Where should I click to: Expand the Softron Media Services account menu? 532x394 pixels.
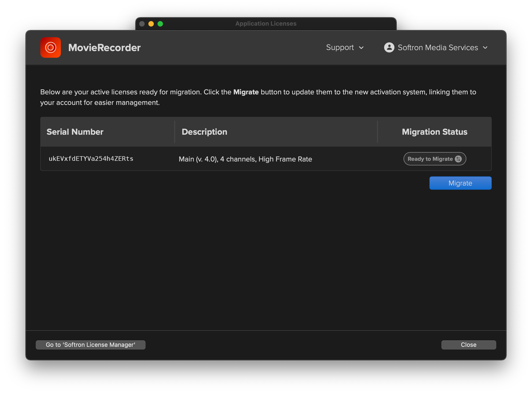point(436,47)
